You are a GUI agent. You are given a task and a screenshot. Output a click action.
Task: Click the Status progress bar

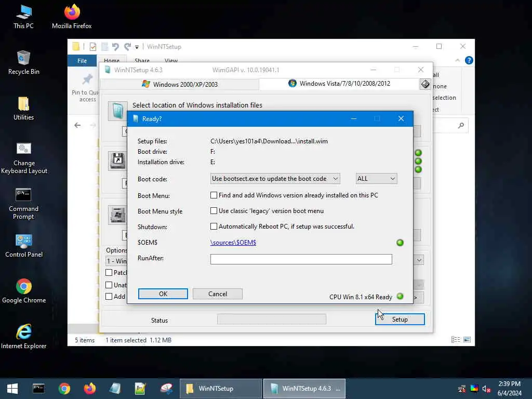(x=272, y=319)
